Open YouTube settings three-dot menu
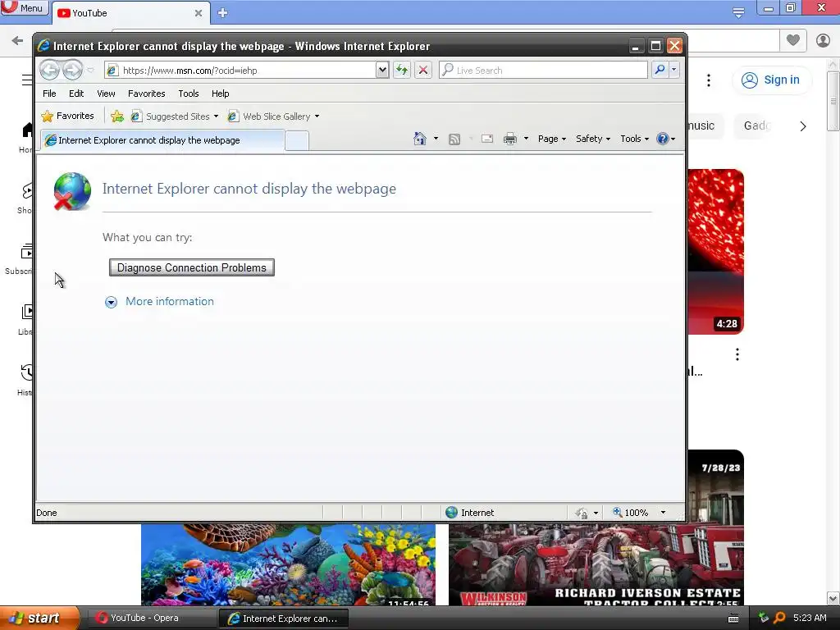 coord(708,80)
